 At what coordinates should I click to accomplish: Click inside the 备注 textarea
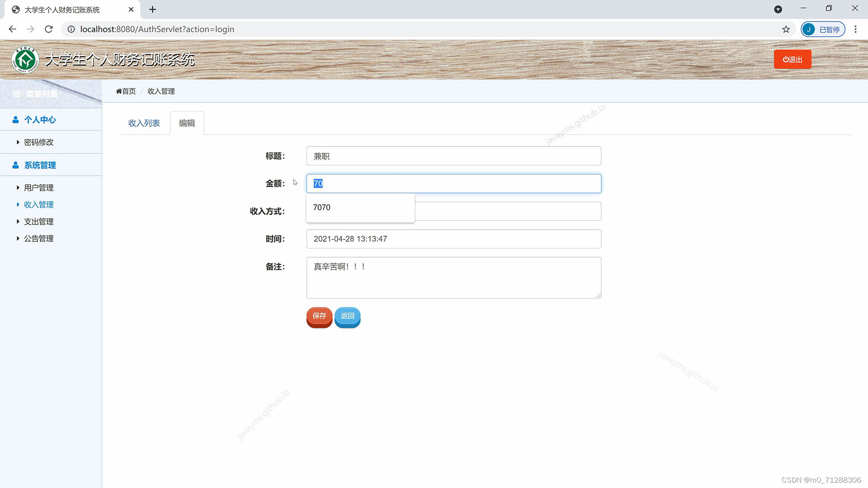click(453, 277)
